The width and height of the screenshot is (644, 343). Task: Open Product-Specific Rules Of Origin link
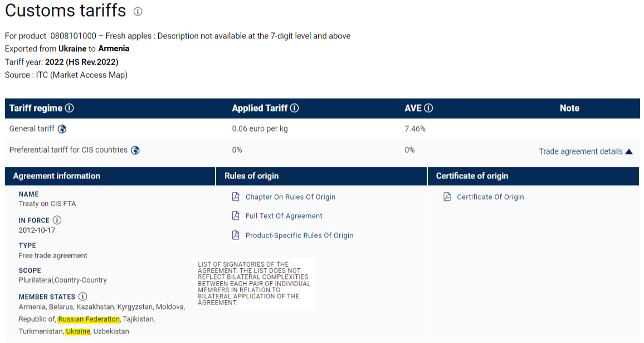(299, 235)
